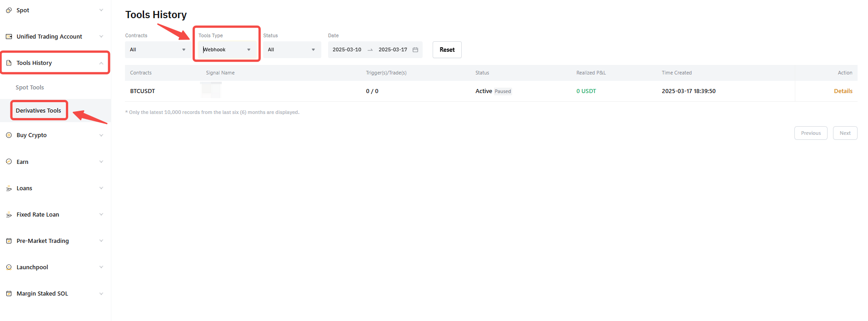The image size is (868, 321).
Task: Open the Contracts filter dropdown
Action: [x=157, y=50]
